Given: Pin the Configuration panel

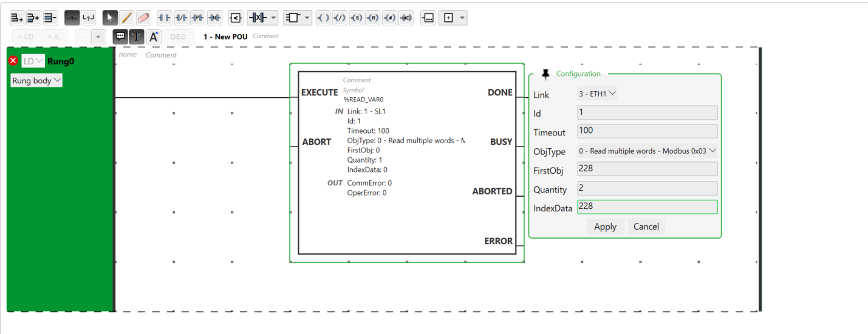Looking at the screenshot, I should click(x=545, y=73).
